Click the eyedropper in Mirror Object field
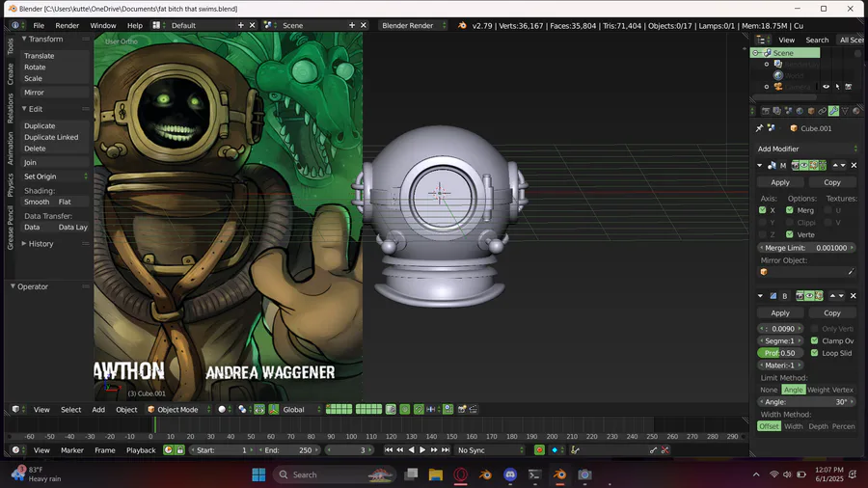Viewport: 868px width, 488px height. [x=851, y=272]
